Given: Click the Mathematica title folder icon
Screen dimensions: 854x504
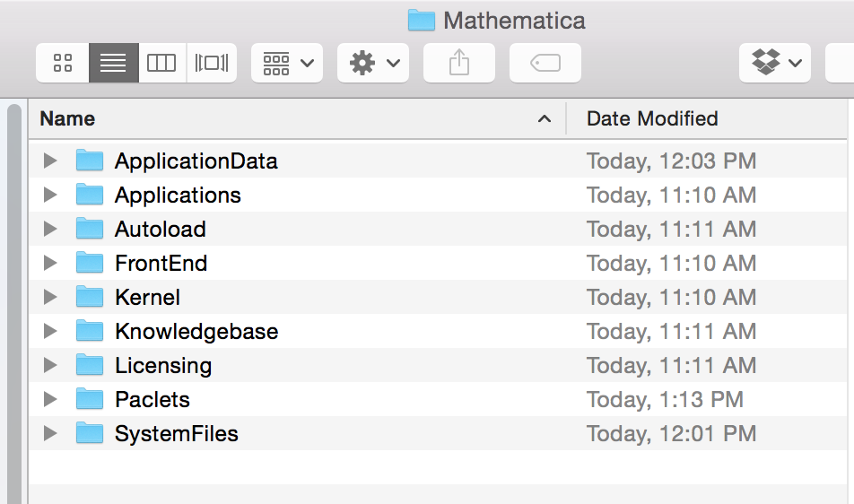Looking at the screenshot, I should (422, 20).
